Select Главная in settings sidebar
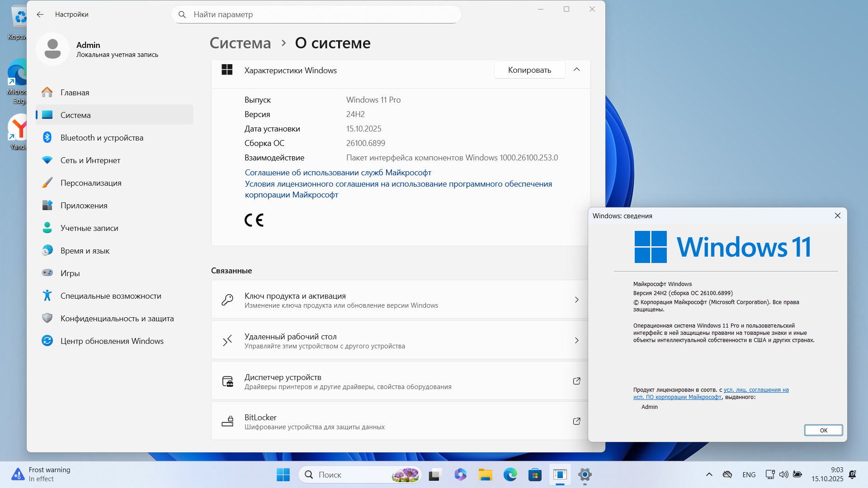 tap(75, 93)
